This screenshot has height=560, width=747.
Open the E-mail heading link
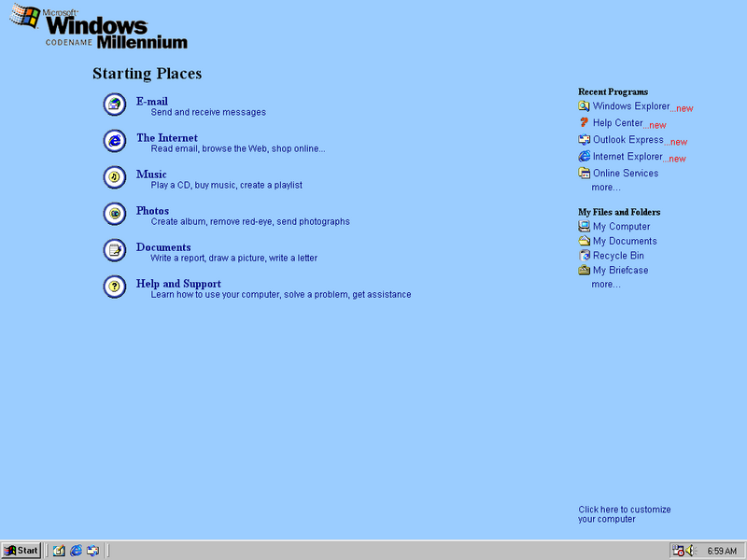152,101
